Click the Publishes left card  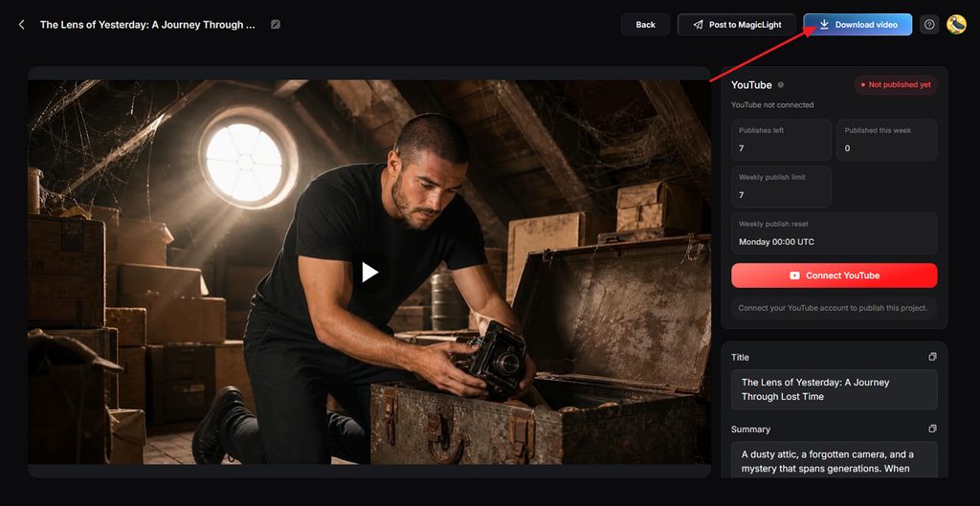(781, 140)
